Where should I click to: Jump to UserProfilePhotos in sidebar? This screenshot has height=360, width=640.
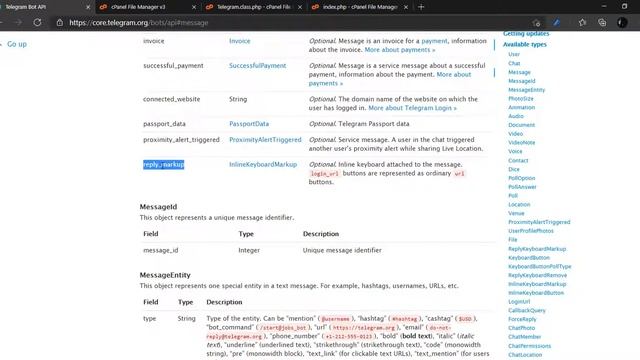531,231
